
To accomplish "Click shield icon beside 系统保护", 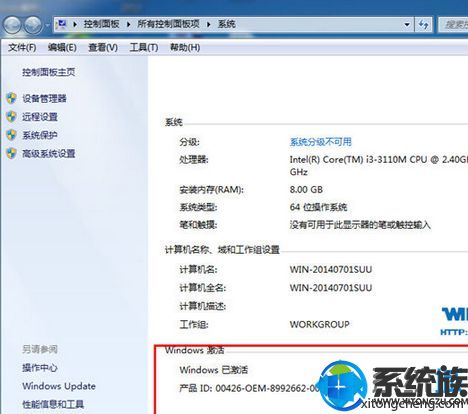I will click(x=12, y=135).
